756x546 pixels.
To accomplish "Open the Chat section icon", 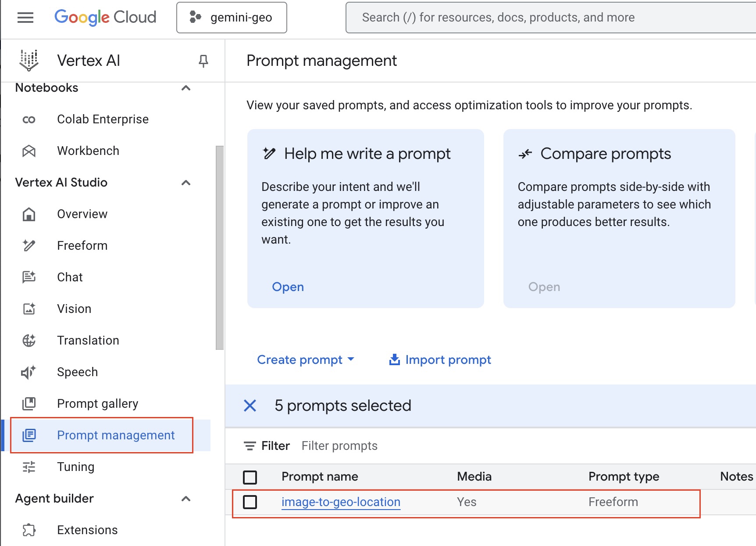I will click(x=29, y=277).
